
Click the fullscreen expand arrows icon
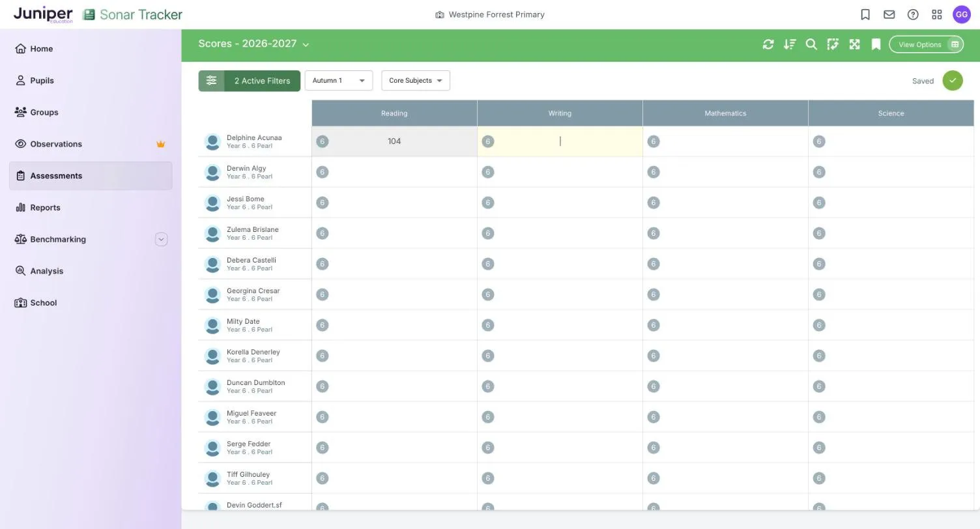[x=854, y=44]
